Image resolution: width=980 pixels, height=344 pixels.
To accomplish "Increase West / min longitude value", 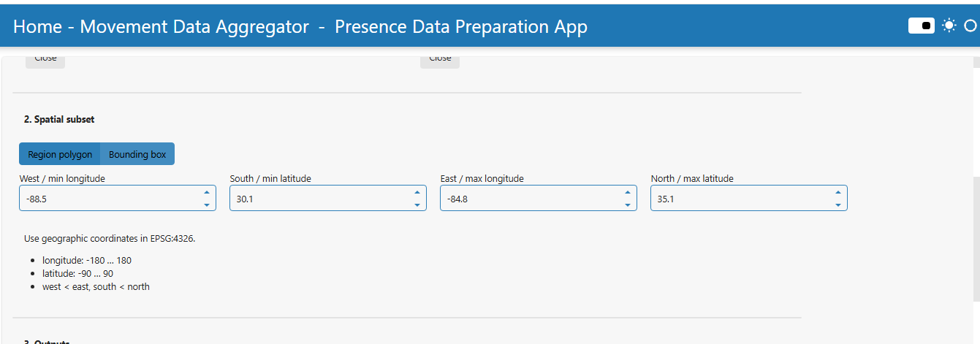I will (x=207, y=192).
